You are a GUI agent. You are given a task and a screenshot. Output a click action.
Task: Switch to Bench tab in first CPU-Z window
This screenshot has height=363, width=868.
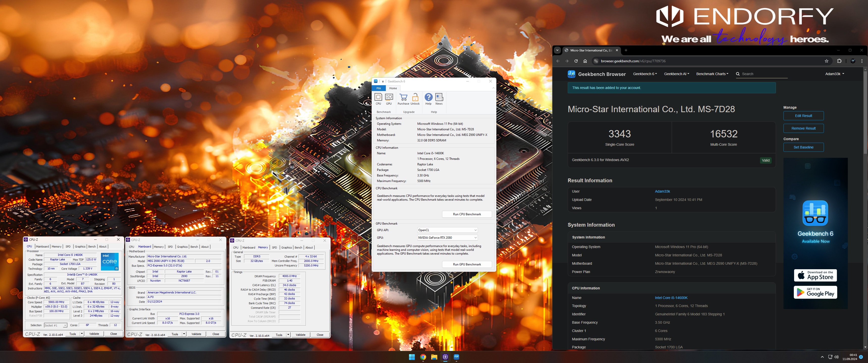(x=92, y=247)
